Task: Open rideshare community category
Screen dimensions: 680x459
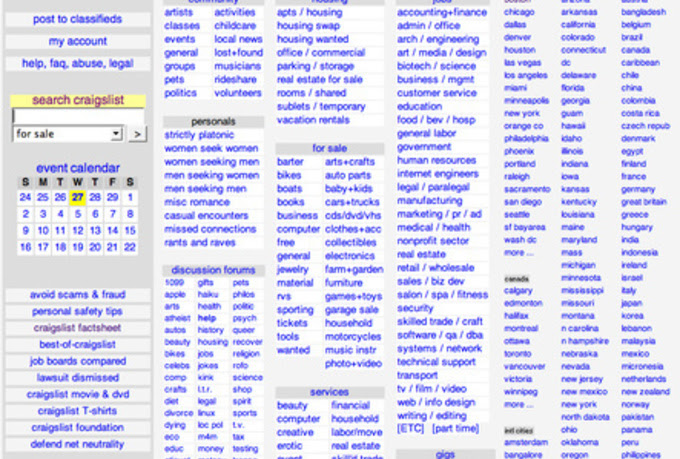Action: click(235, 79)
